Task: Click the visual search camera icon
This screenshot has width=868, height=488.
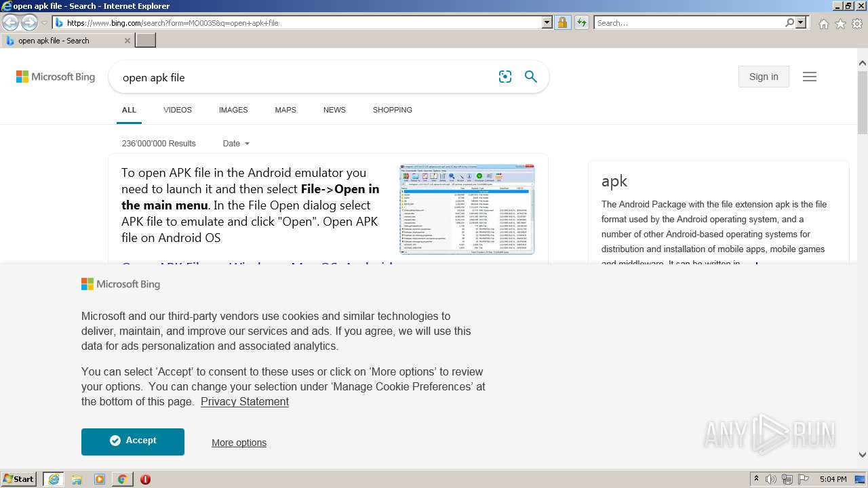Action: (505, 77)
